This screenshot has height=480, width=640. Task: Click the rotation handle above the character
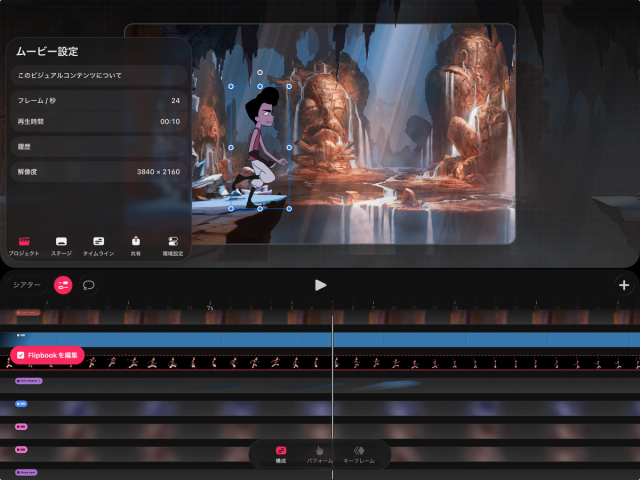pyautogui.click(x=260, y=73)
